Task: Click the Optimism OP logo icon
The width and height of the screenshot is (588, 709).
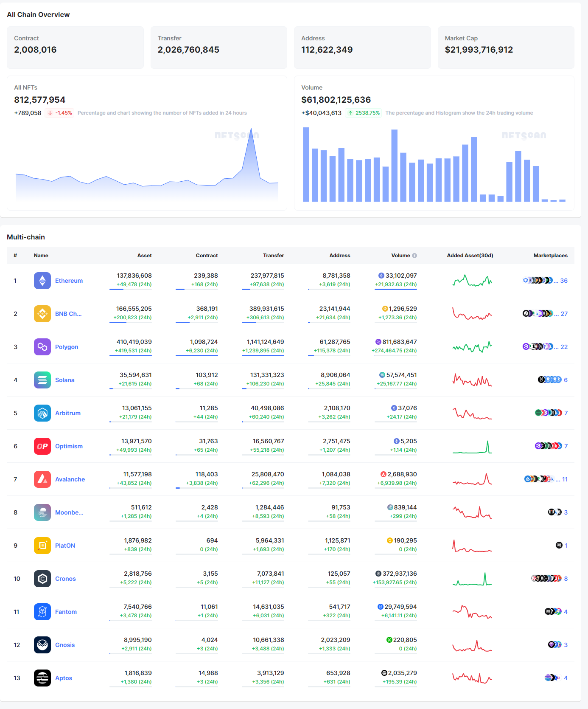Action: [42, 446]
